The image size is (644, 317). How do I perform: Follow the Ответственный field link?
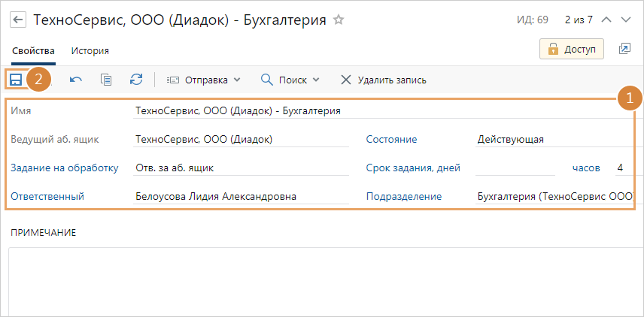(x=47, y=197)
